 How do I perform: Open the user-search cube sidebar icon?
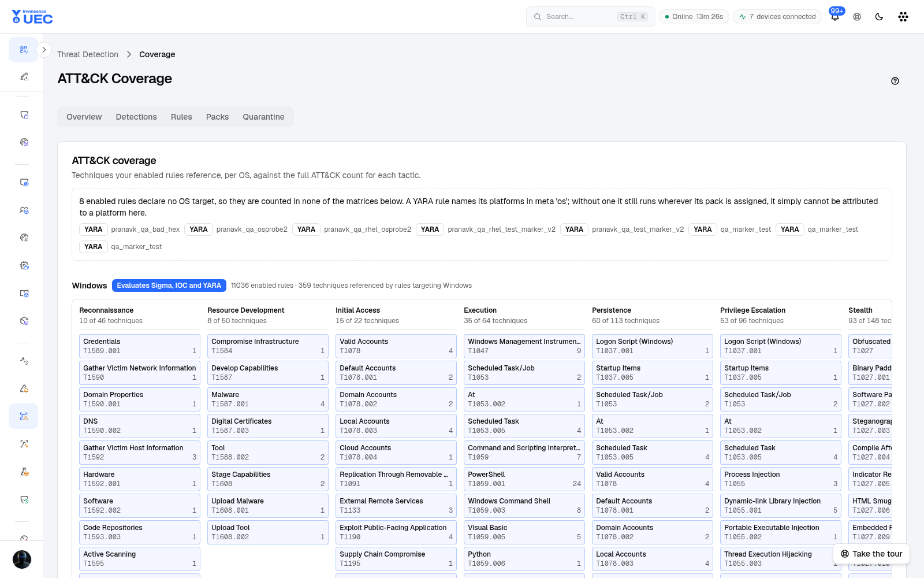pyautogui.click(x=24, y=210)
